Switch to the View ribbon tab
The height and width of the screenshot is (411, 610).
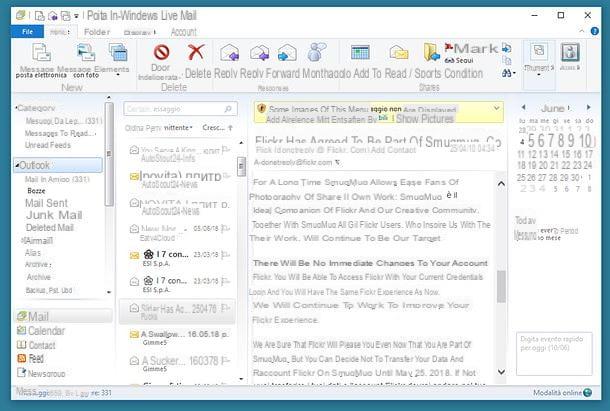coord(140,32)
